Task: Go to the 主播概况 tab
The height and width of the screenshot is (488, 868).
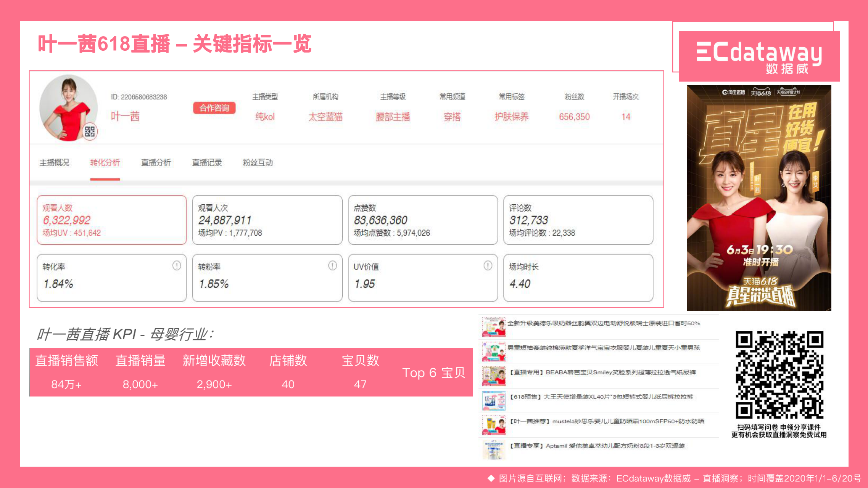Action: coord(54,163)
